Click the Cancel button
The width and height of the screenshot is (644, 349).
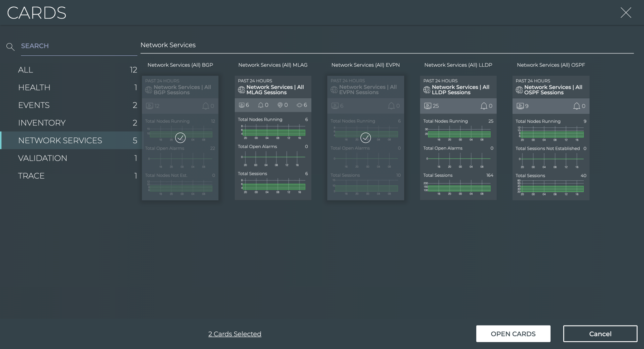point(600,334)
